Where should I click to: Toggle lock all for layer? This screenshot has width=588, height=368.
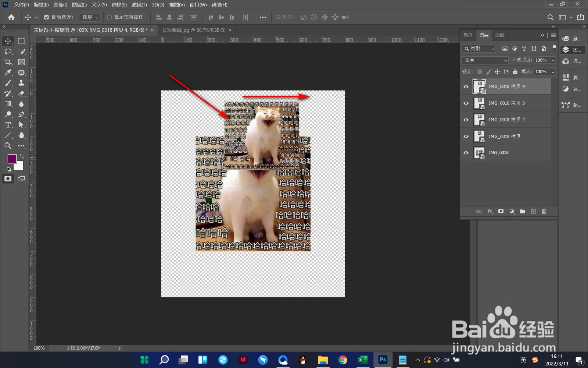coord(515,72)
